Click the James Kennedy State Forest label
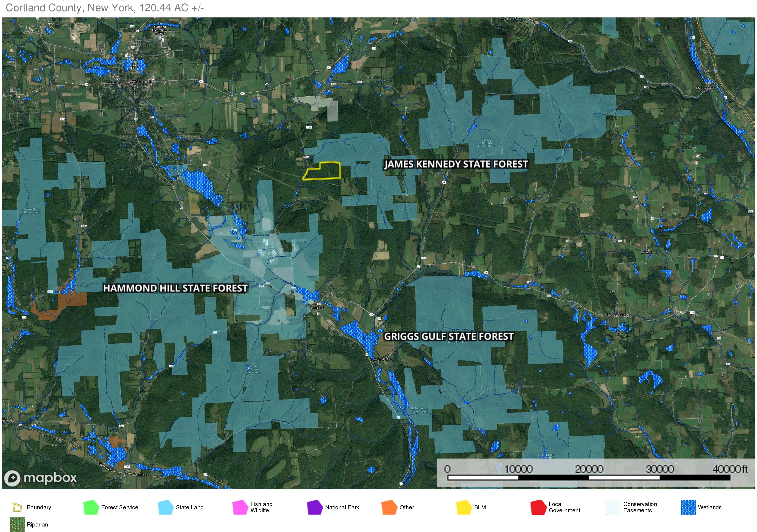 [x=456, y=164]
